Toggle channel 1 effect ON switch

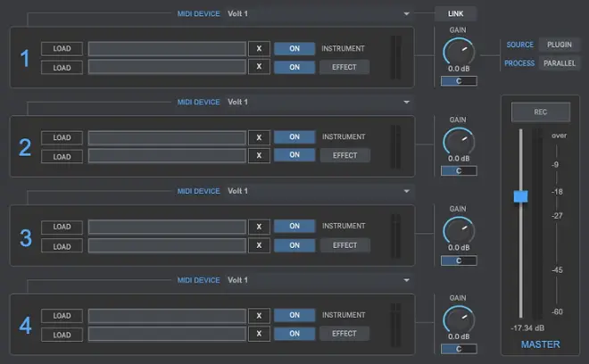pyautogui.click(x=294, y=67)
